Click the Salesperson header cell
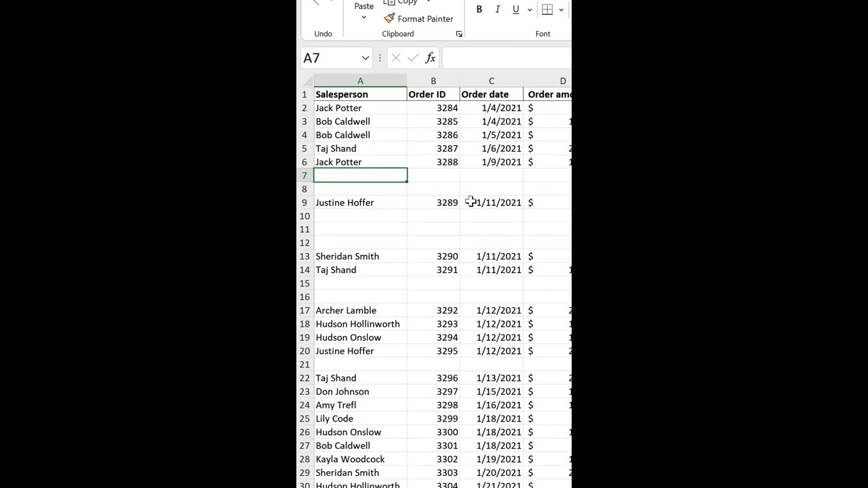The height and width of the screenshot is (488, 868). point(360,95)
